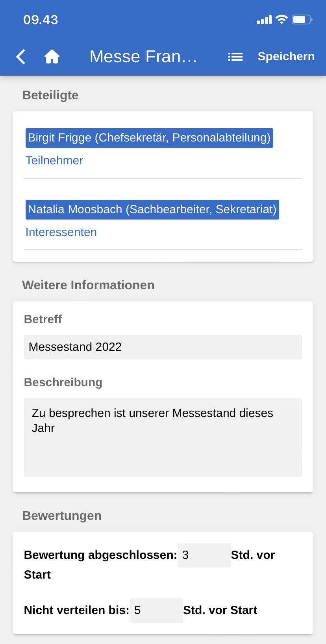Image resolution: width=326 pixels, height=644 pixels.
Task: Tap the Beteiligte section header
Action: (x=50, y=95)
